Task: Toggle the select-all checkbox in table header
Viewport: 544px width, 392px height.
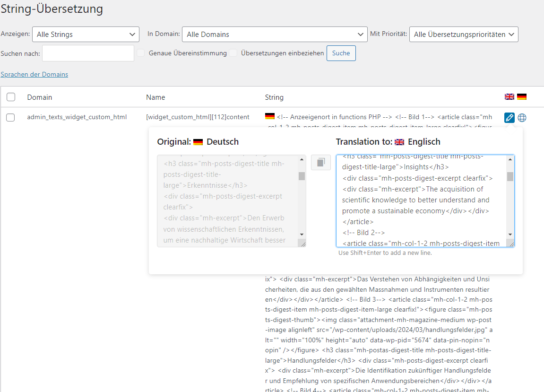Action: click(11, 97)
